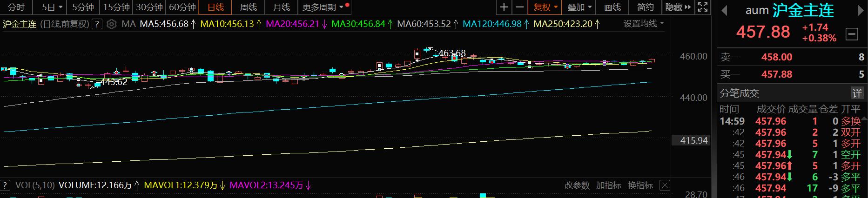868x198 pixels.
Task: Click the 开平 column header
Action: tap(851, 109)
